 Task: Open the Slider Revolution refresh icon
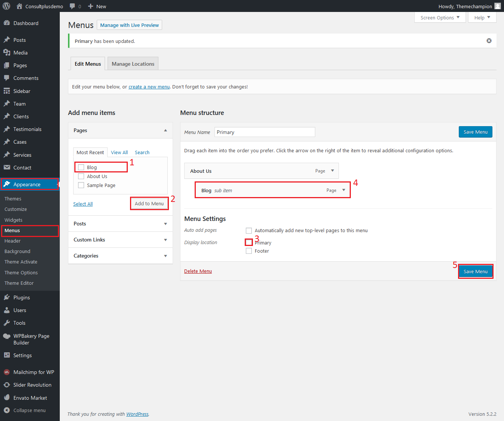click(7, 385)
